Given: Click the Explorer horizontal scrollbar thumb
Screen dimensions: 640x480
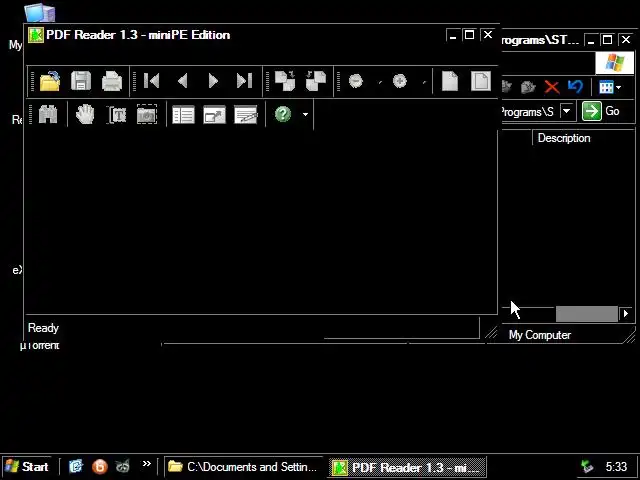Looking at the screenshot, I should (x=587, y=314).
